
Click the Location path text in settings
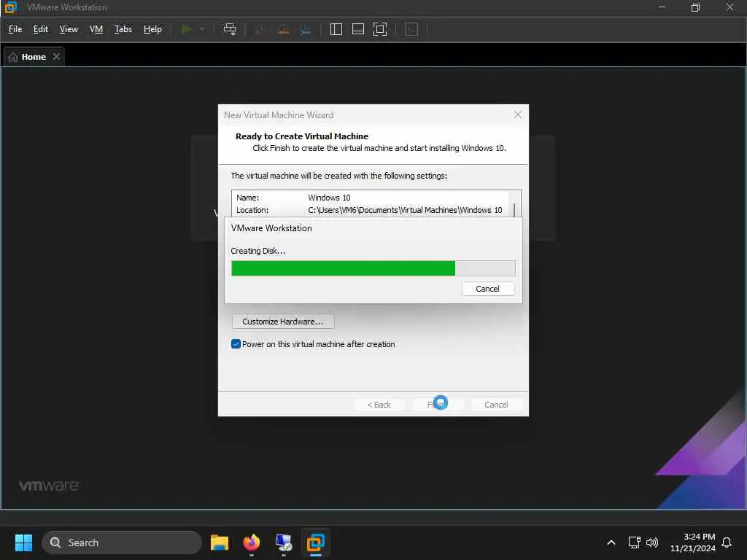[x=405, y=210]
